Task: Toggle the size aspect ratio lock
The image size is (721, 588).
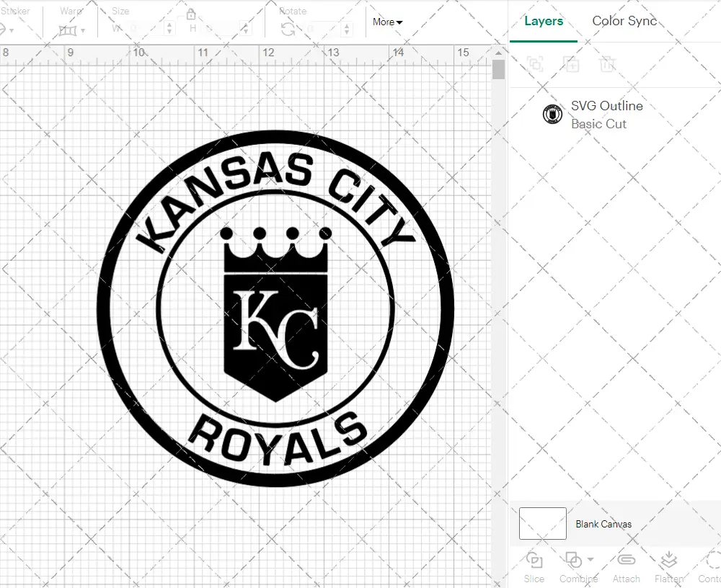Action: tap(191, 14)
